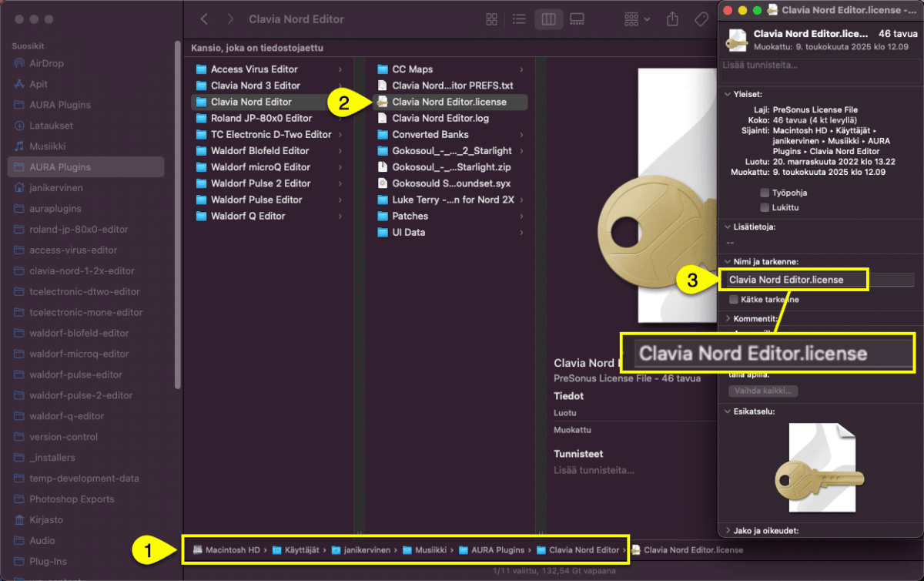Click Macintosh HD in the path bar
Screen dimensions: 924x581
coord(226,549)
